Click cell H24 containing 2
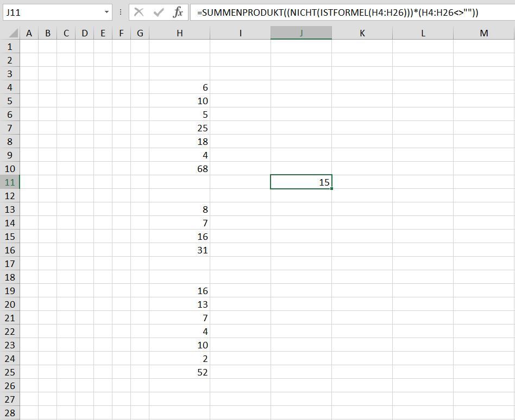Viewport: 515px width, 420px height. pyautogui.click(x=180, y=359)
